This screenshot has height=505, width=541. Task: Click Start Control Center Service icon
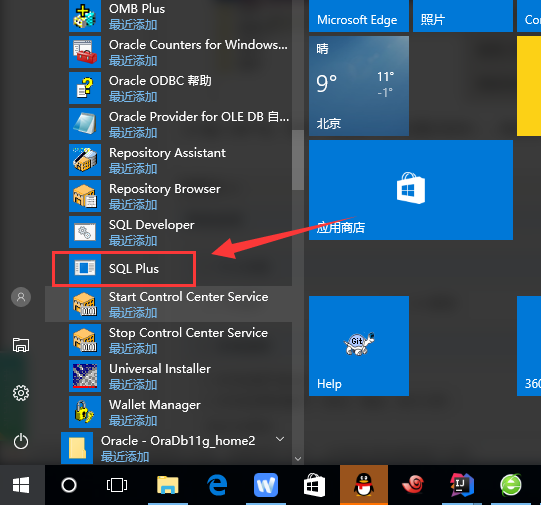pyautogui.click(x=85, y=304)
